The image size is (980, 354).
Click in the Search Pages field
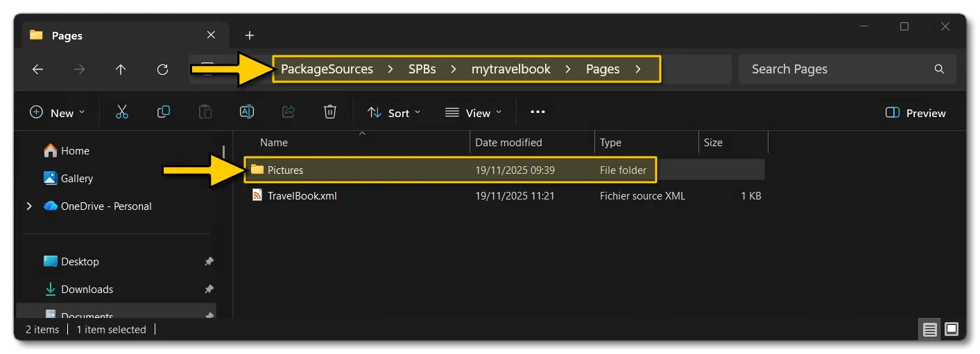(847, 69)
